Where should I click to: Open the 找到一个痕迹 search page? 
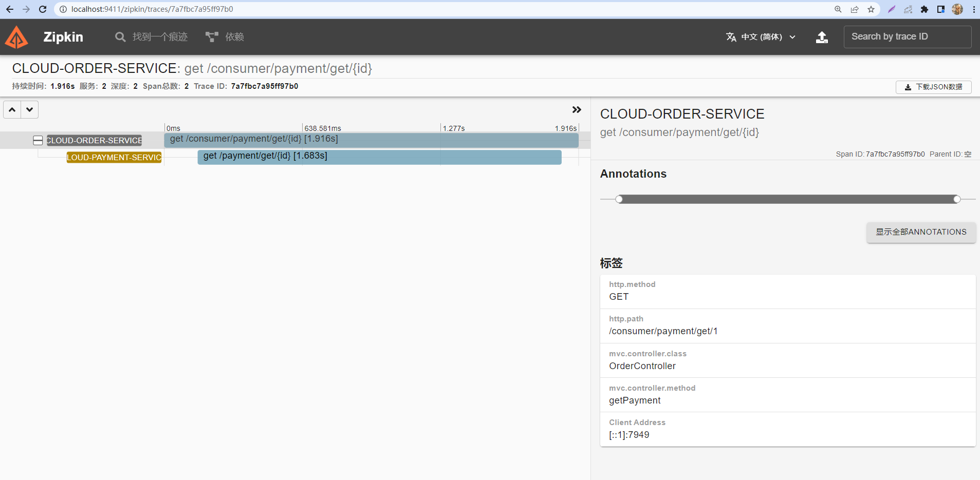point(152,37)
